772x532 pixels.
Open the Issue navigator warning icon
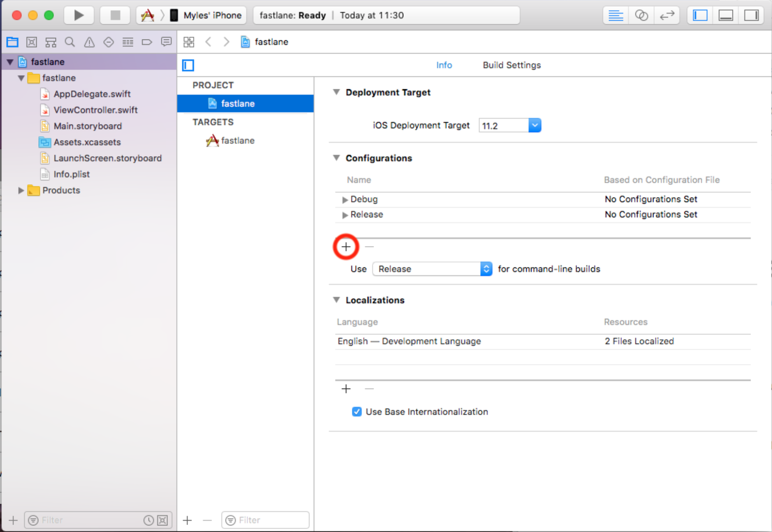89,42
